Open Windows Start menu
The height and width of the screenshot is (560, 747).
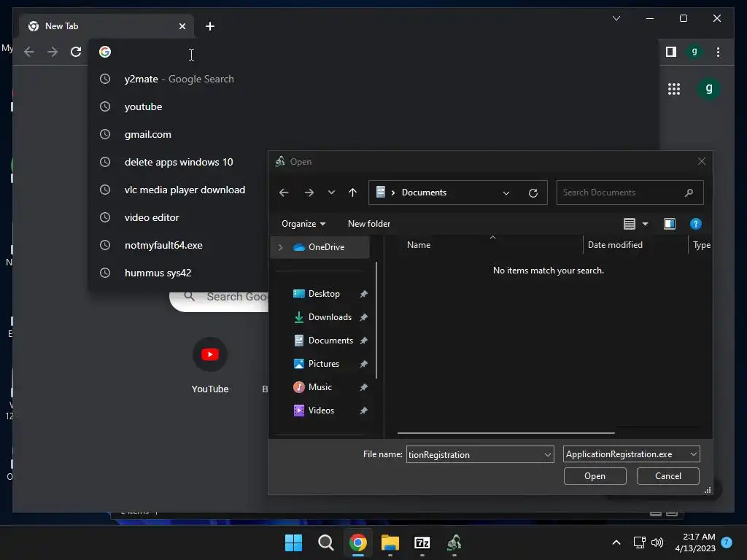point(293,542)
